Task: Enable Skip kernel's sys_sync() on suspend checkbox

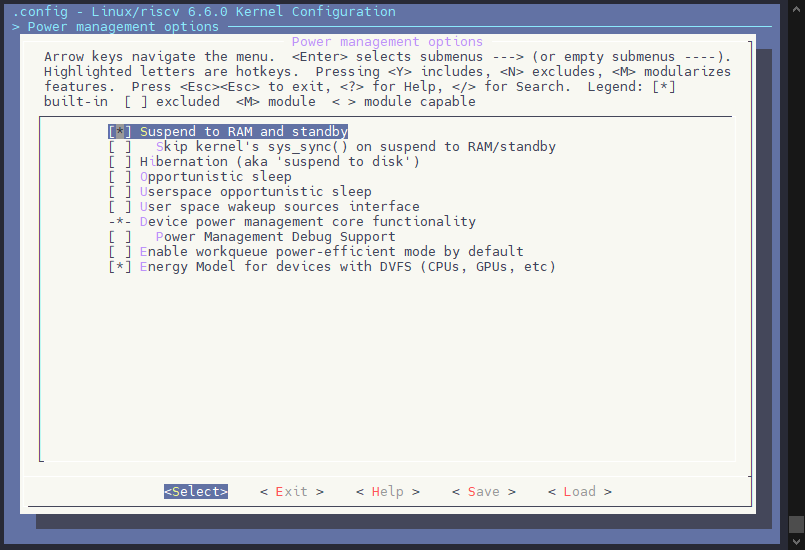Action: (x=120, y=147)
